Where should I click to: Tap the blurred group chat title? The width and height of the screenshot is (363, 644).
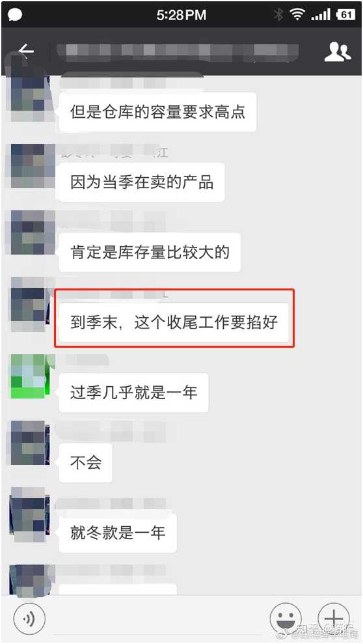pyautogui.click(x=178, y=51)
